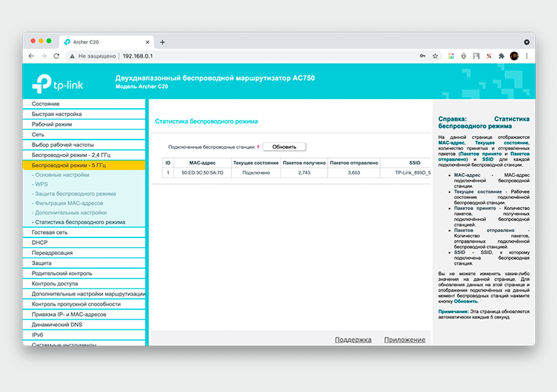Open the Chrome profile avatar
The image size is (557, 392).
[514, 56]
